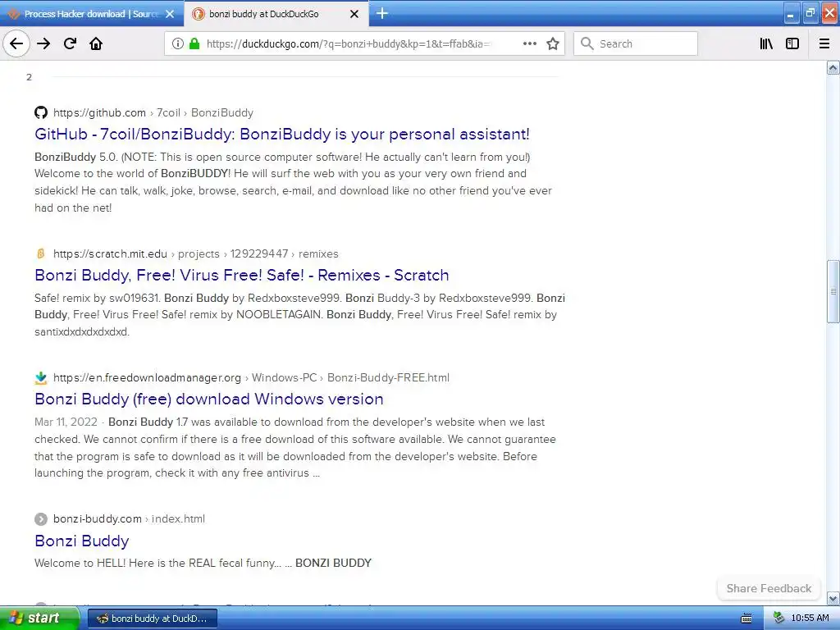Click grey arrow icon beside bonzi-buddy.com
This screenshot has width=840, height=630.
41,518
